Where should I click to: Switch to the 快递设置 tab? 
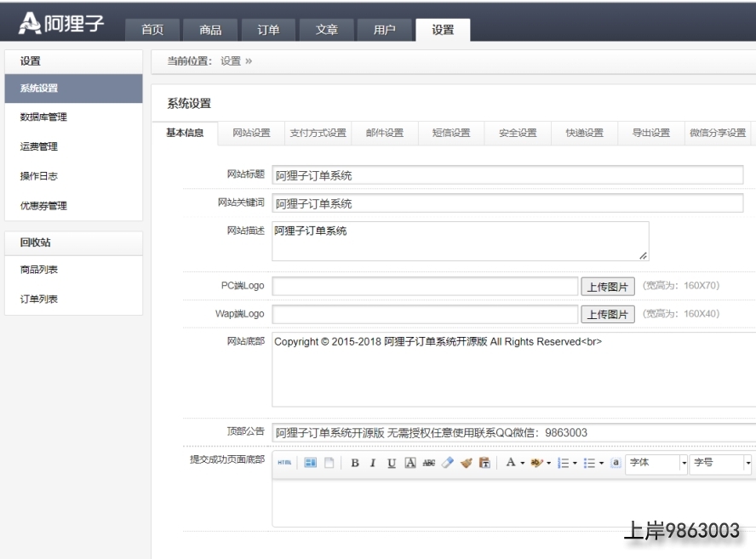(x=585, y=133)
